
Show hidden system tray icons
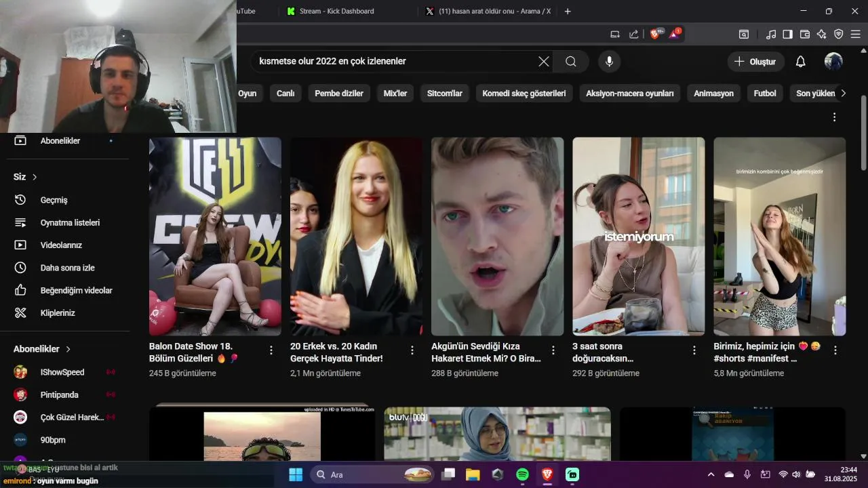711,474
